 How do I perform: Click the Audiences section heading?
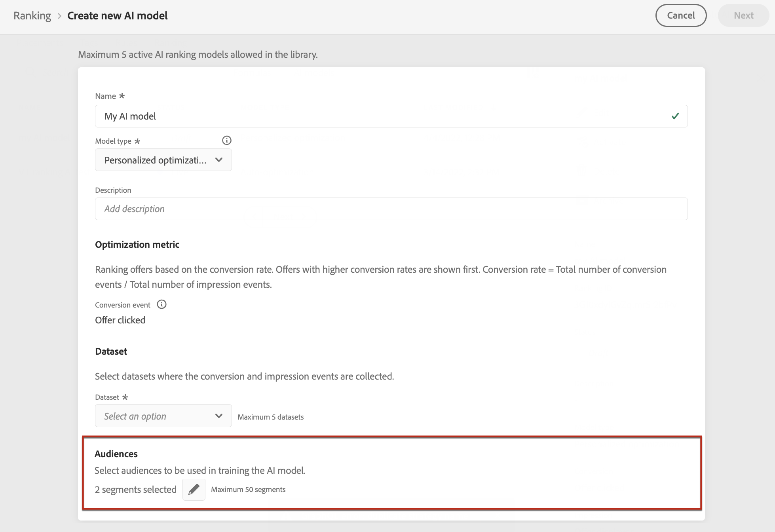tap(116, 454)
